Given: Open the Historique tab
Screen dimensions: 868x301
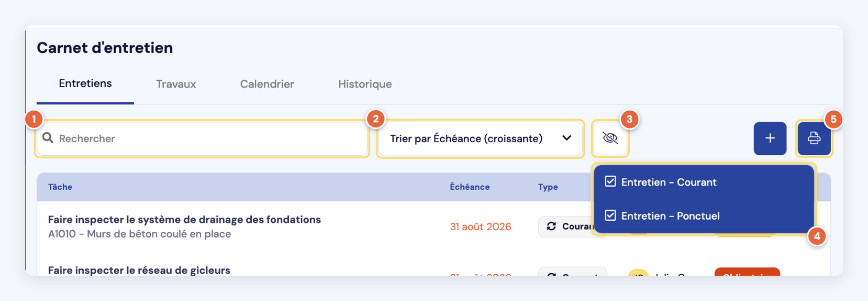Looking at the screenshot, I should (x=365, y=84).
